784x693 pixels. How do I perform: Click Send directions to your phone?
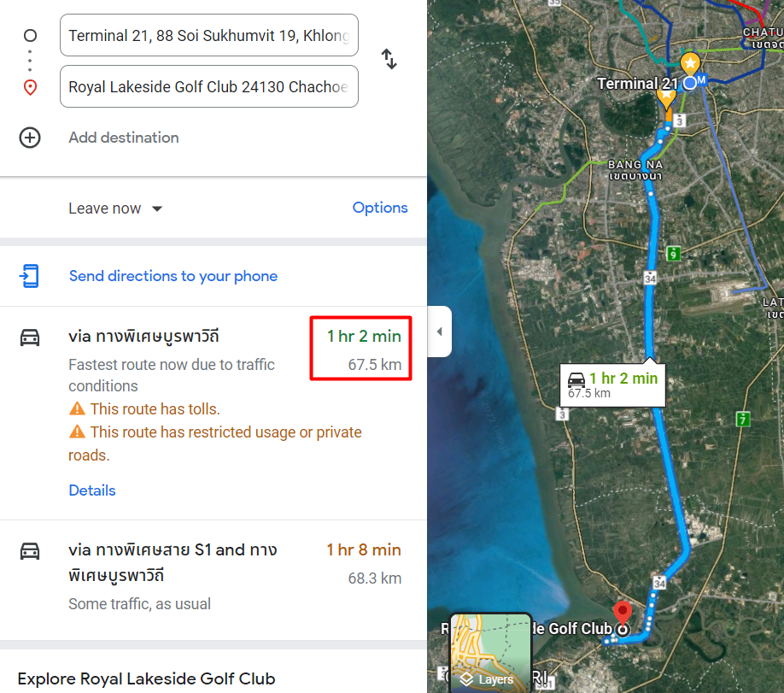[173, 276]
